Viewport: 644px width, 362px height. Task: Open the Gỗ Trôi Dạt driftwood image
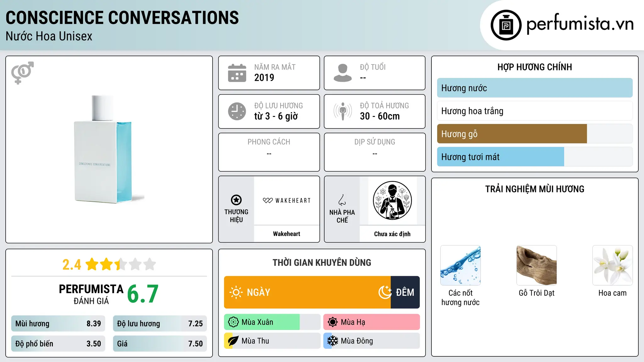click(x=536, y=265)
